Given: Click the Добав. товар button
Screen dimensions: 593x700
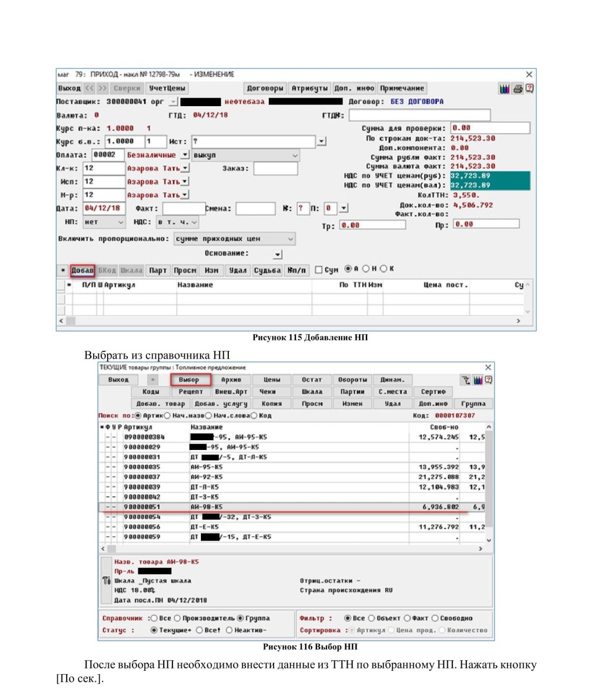Looking at the screenshot, I should [x=161, y=404].
